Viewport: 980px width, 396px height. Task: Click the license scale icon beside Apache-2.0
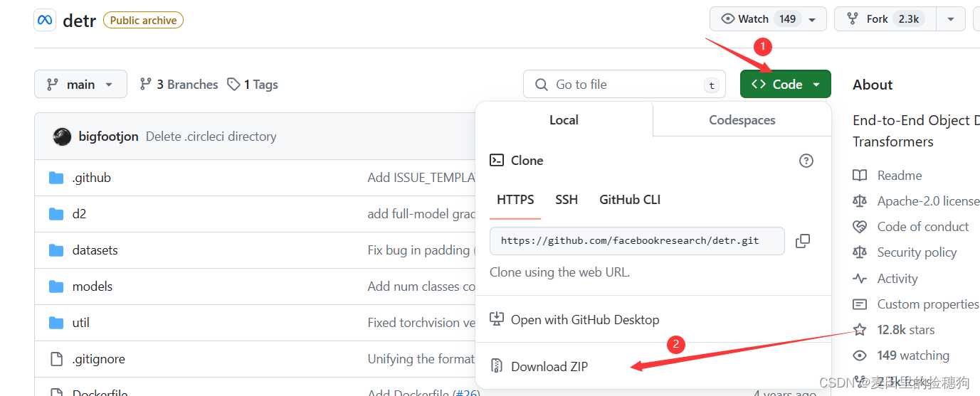point(860,201)
